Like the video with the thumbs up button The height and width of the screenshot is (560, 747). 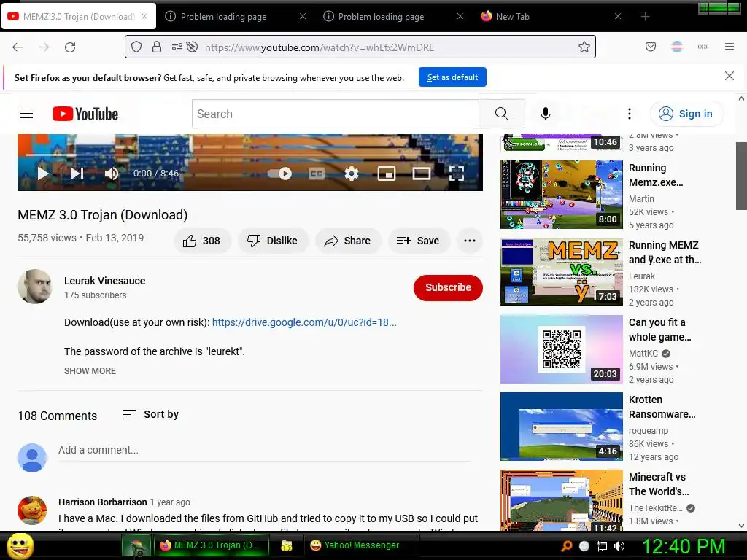tap(203, 241)
